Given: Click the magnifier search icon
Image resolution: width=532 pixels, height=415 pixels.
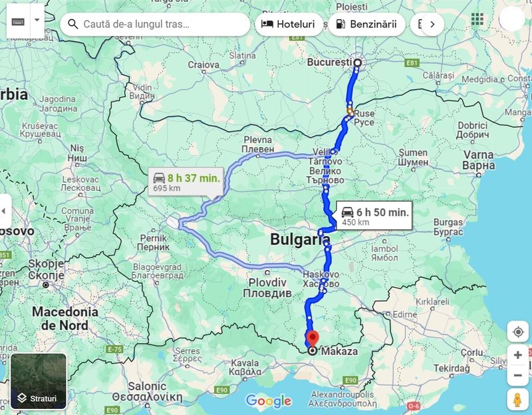Looking at the screenshot, I should tap(72, 24).
